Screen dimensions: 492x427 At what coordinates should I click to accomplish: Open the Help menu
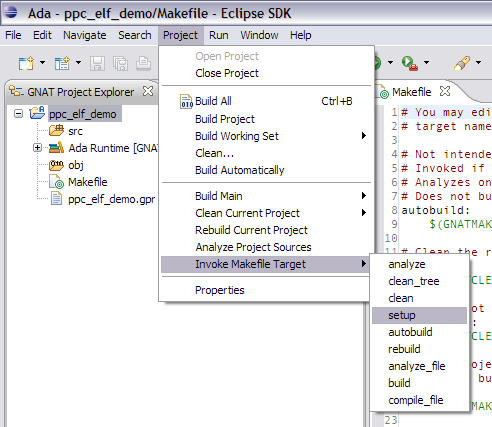(x=300, y=35)
